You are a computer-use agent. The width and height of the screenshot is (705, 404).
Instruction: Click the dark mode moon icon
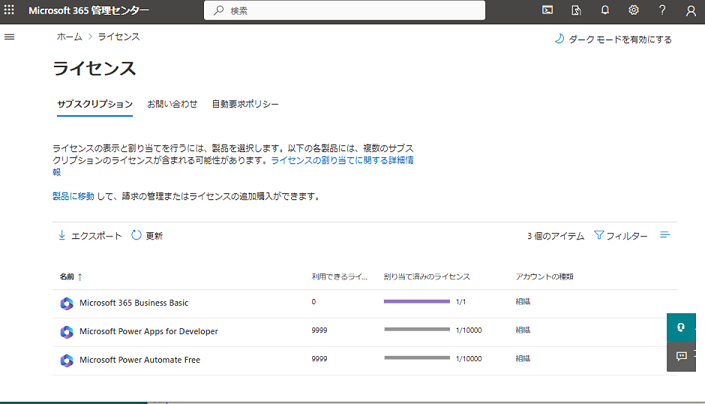(559, 39)
